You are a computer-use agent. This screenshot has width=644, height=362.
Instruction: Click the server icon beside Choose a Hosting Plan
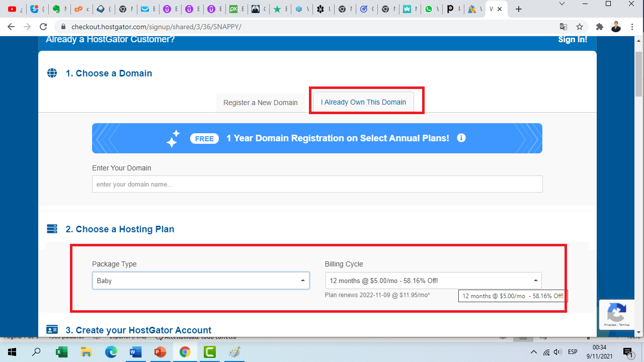coord(52,229)
